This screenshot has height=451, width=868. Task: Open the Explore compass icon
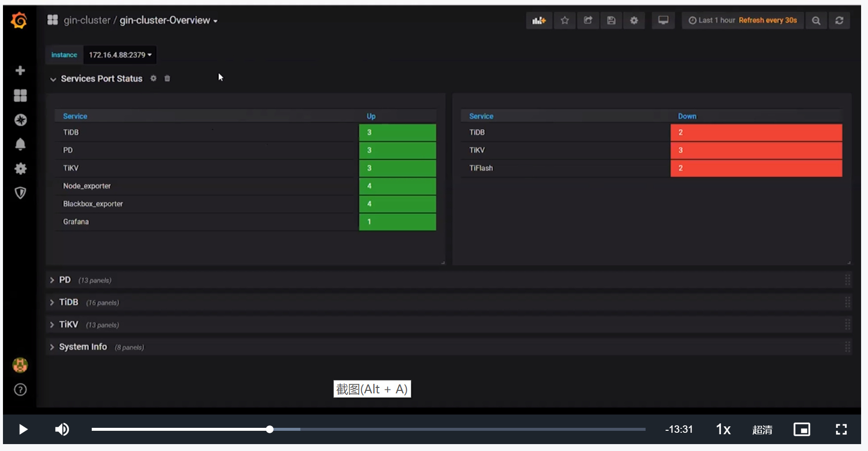(x=20, y=120)
